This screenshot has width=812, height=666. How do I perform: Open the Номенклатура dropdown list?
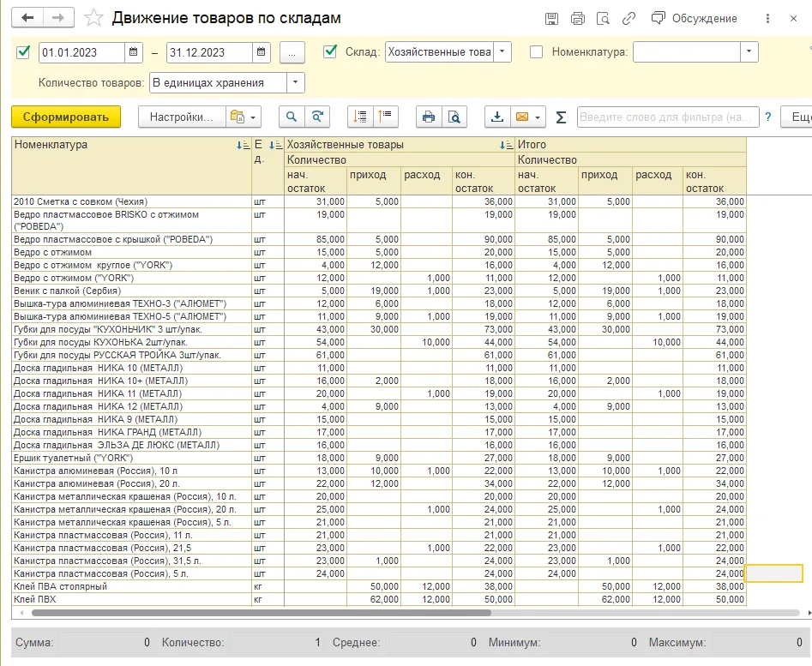749,51
